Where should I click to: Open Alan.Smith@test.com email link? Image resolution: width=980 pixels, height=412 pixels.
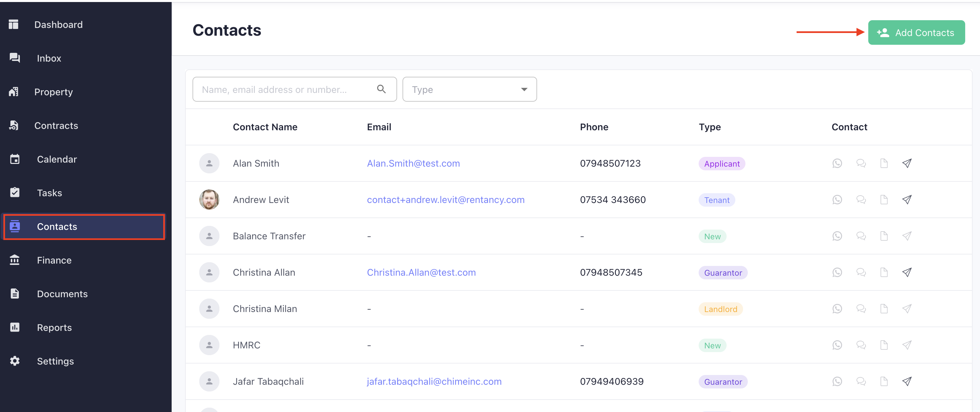coord(413,164)
